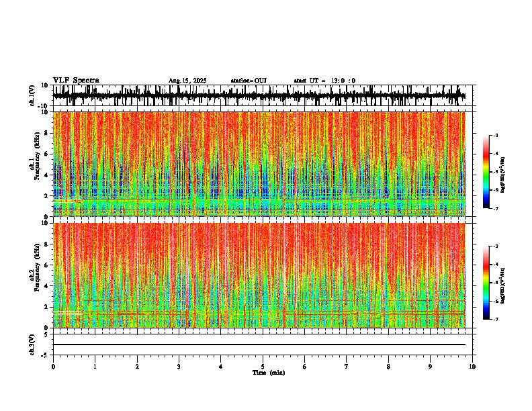Click the "Time (min)" axis label
Viewport: 532px width, 411px height.
pyautogui.click(x=269, y=373)
